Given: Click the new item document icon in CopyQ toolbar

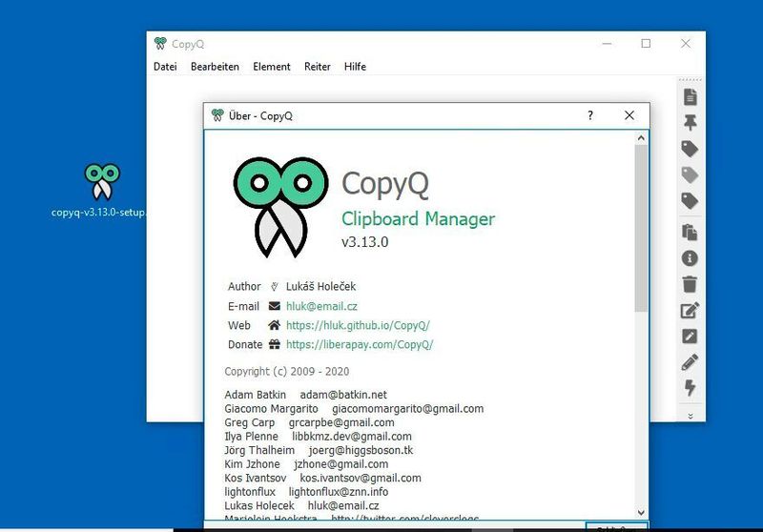Looking at the screenshot, I should pyautogui.click(x=690, y=97).
